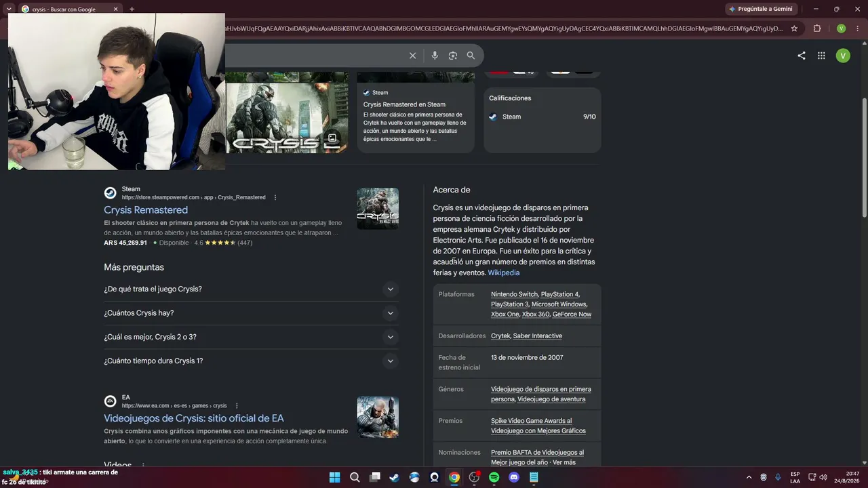The image size is (868, 488).
Task: Expand '¿De qué trata el juego Crysis?'
Action: point(251,289)
